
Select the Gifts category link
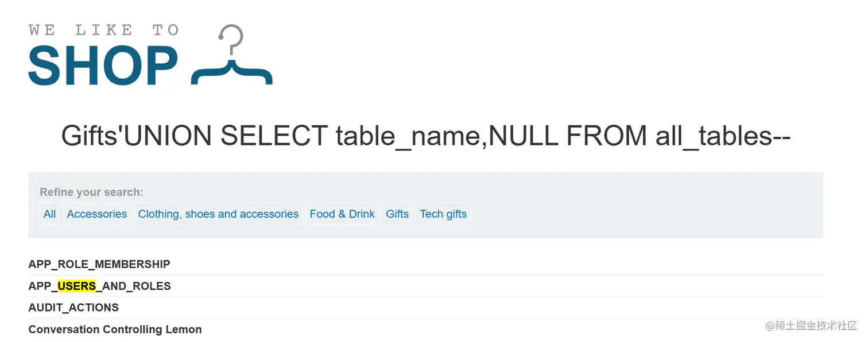(397, 214)
